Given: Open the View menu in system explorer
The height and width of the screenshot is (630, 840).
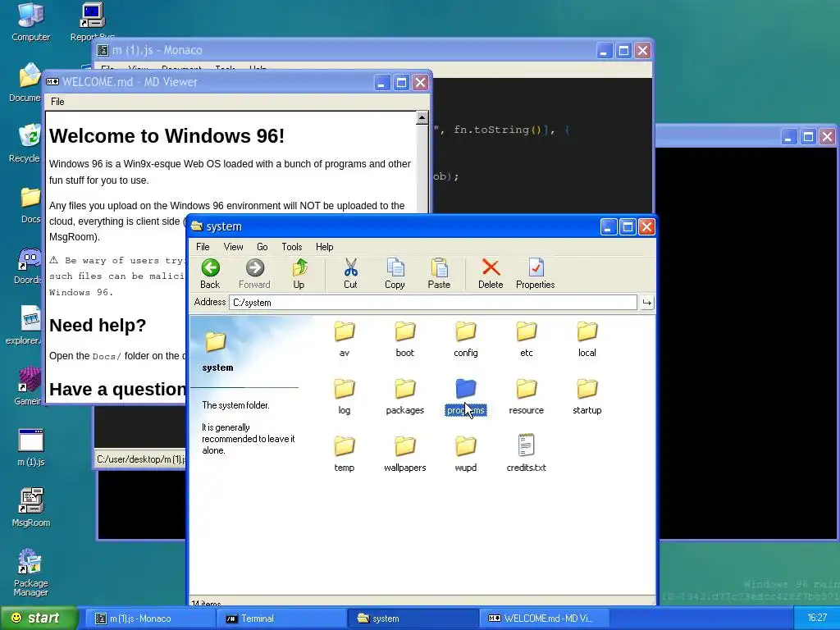Looking at the screenshot, I should pyautogui.click(x=233, y=247).
